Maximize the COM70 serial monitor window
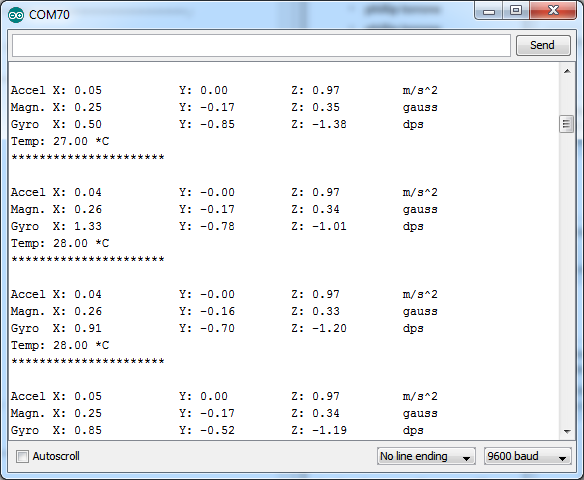584x480 pixels. pos(516,11)
